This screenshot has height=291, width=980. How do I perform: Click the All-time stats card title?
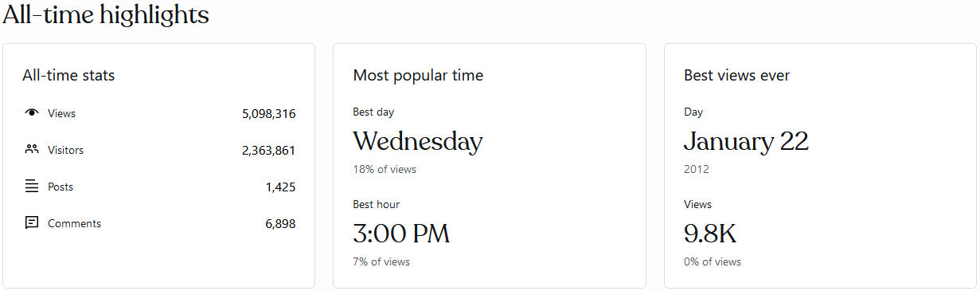pos(68,76)
